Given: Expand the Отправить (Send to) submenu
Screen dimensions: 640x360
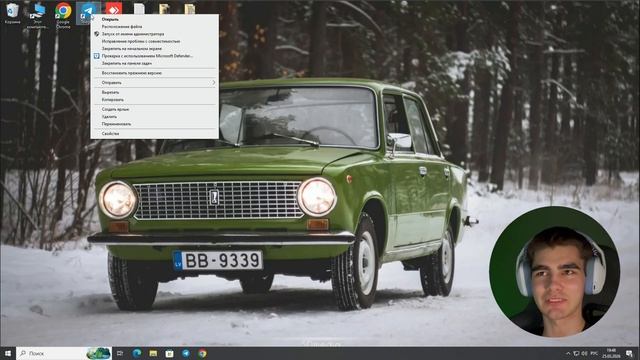Looking at the screenshot, I should (x=155, y=83).
